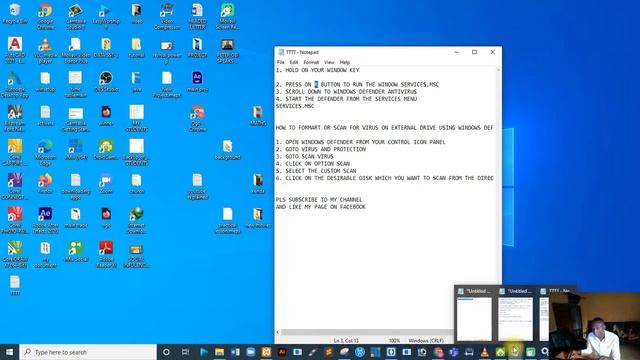640x360 pixels.
Task: Launch Google Chrome from the desktop
Action: pos(45,16)
